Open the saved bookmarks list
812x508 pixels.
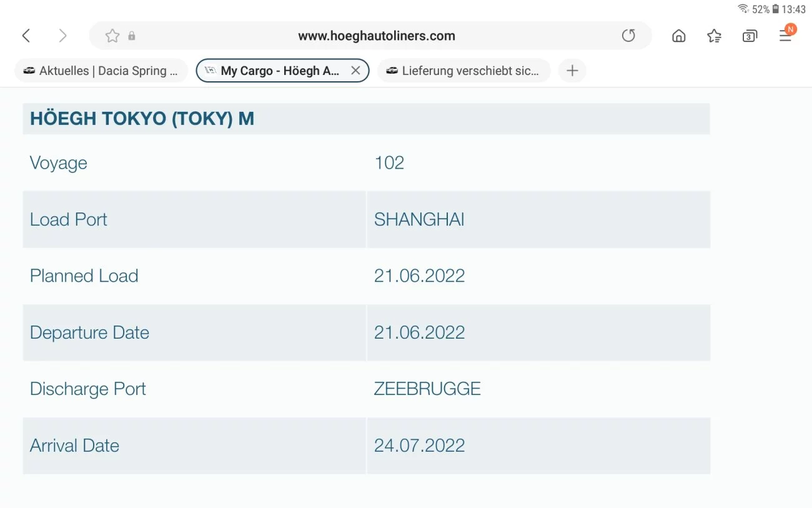point(714,36)
